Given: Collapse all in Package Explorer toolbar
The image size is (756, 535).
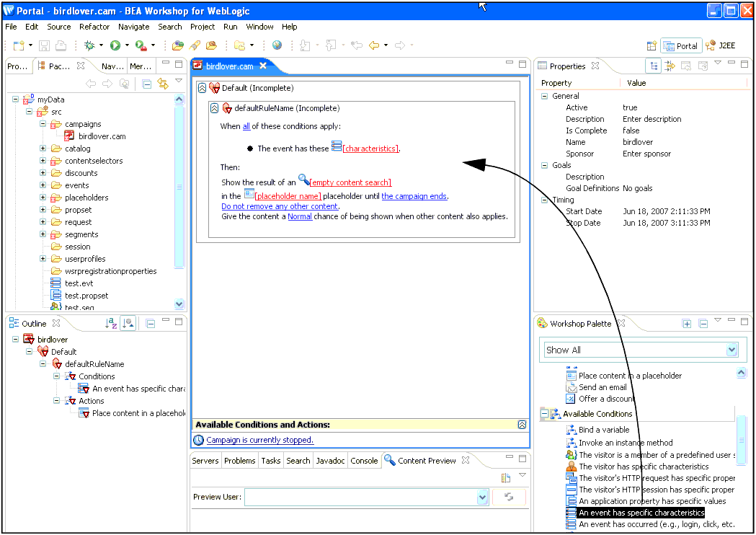Looking at the screenshot, I should (147, 84).
